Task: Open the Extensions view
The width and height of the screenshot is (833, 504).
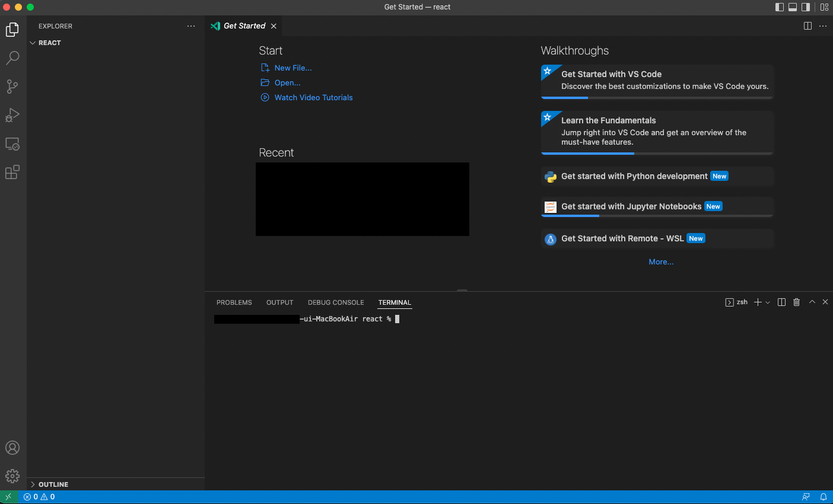Action: (12, 172)
